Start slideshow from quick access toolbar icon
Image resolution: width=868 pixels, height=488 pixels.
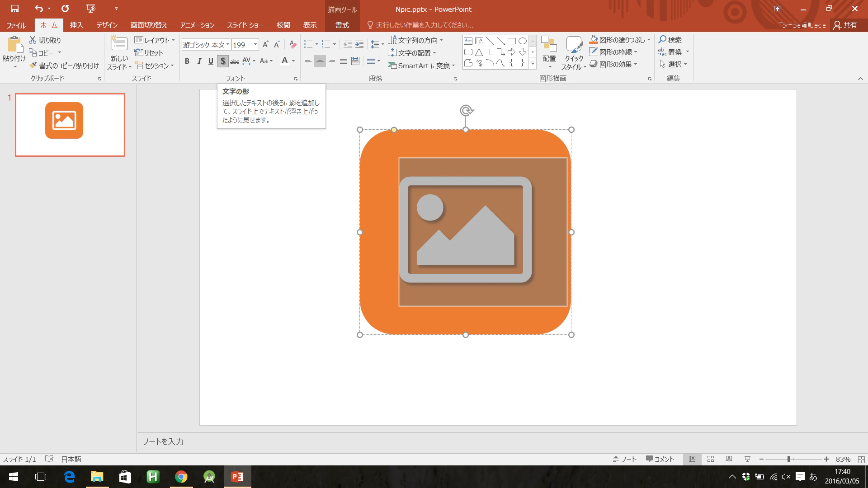91,9
